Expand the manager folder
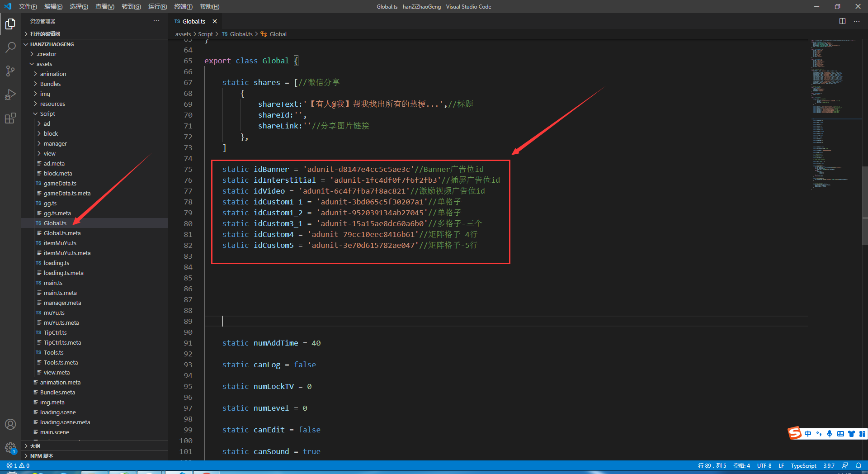The height and width of the screenshot is (474, 868). [95, 143]
